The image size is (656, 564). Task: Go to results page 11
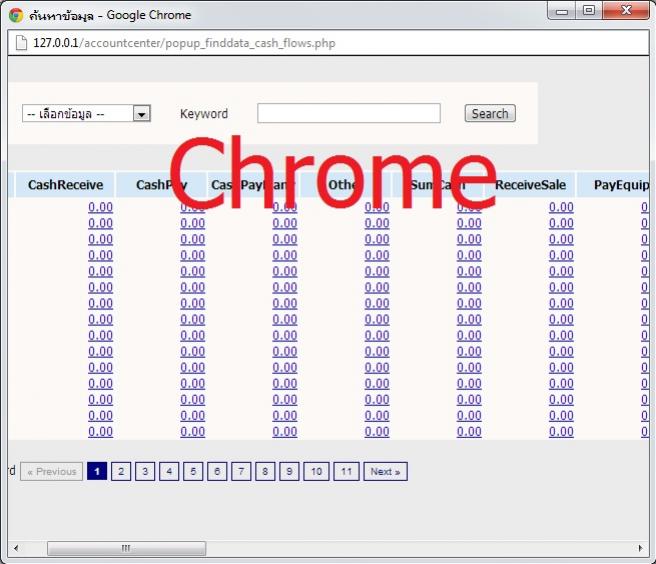346,472
